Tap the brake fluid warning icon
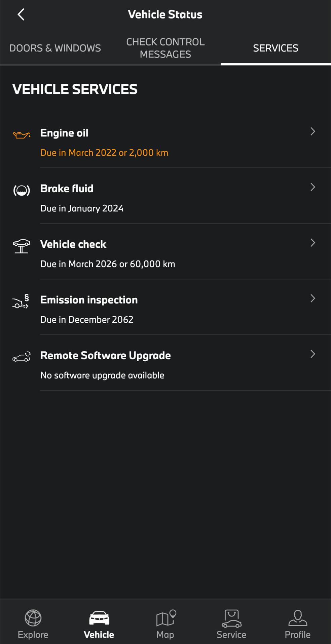The height and width of the screenshot is (644, 331). [x=22, y=191]
